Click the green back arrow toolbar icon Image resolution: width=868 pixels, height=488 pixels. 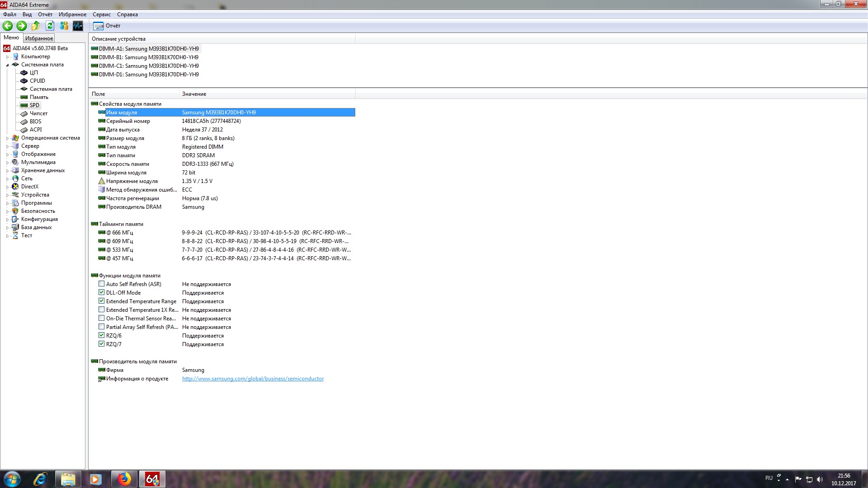point(8,26)
